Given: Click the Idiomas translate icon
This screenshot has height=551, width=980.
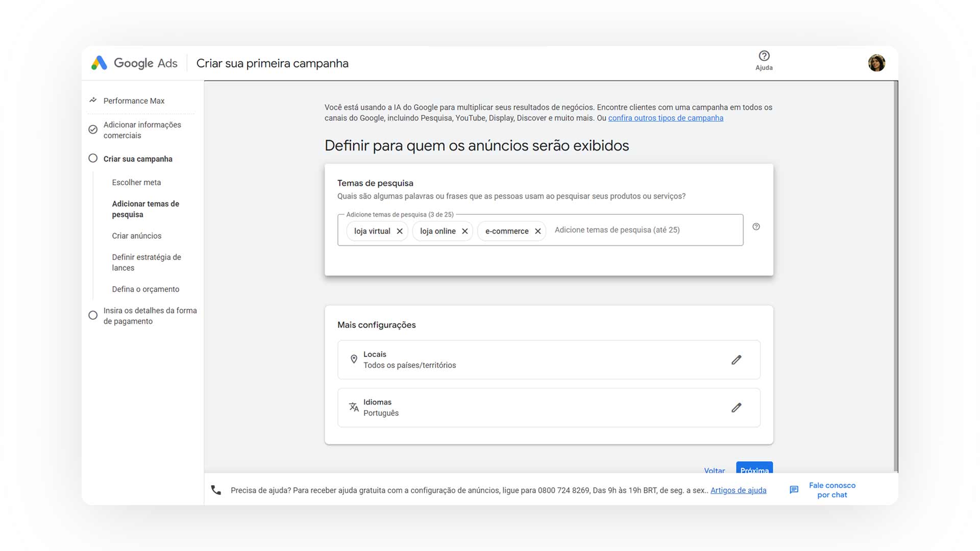Looking at the screenshot, I should point(354,407).
